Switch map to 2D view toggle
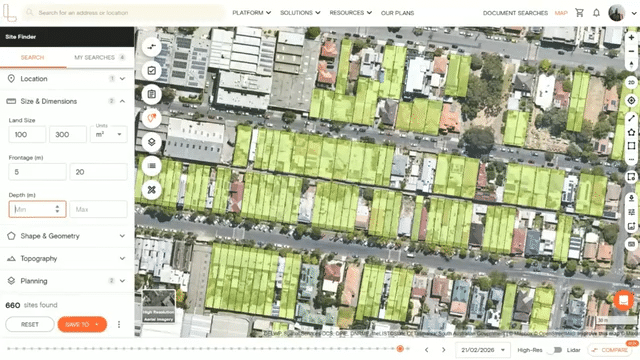 click(631, 82)
